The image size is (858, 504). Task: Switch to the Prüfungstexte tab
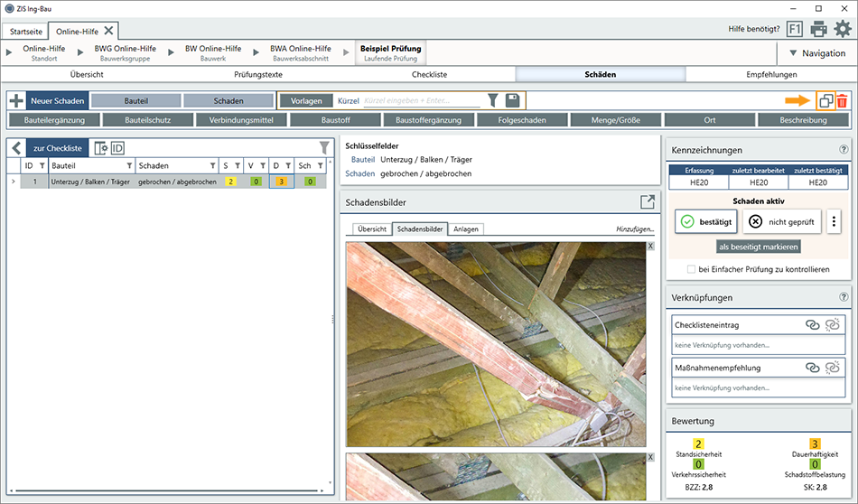click(257, 74)
